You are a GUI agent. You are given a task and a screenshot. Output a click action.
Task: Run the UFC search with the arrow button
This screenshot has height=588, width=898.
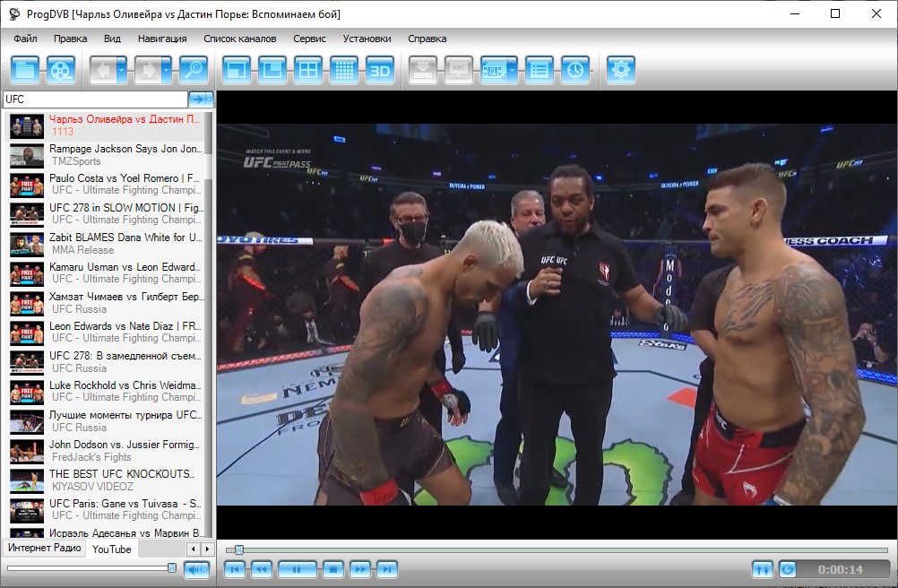click(197, 99)
